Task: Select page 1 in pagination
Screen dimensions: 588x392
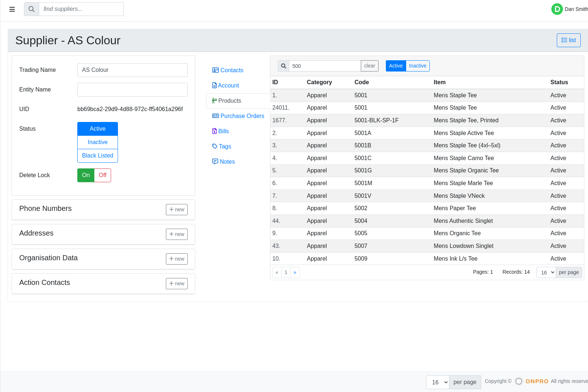Action: click(x=286, y=272)
